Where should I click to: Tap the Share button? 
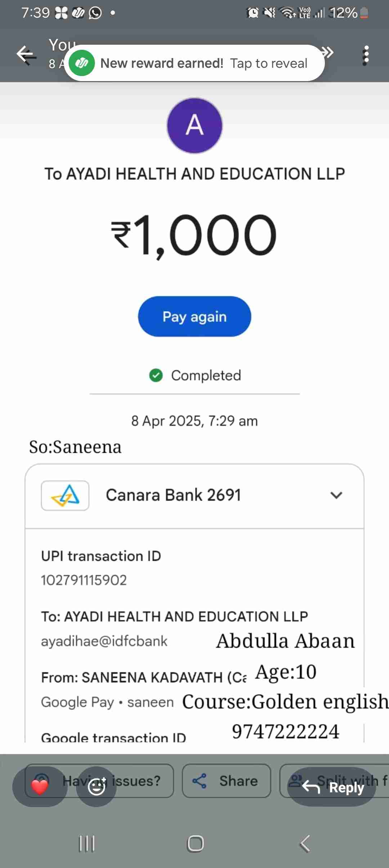tap(226, 781)
